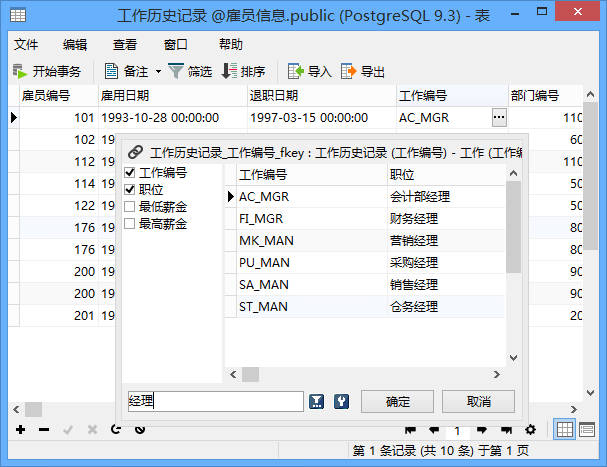Click the stop icon in the bottom bar
The image size is (607, 467).
coord(140,429)
